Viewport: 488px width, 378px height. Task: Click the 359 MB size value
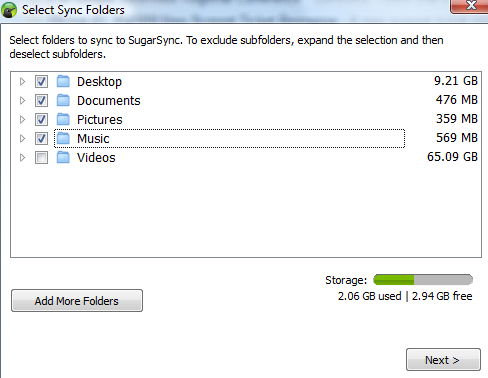tap(457, 119)
